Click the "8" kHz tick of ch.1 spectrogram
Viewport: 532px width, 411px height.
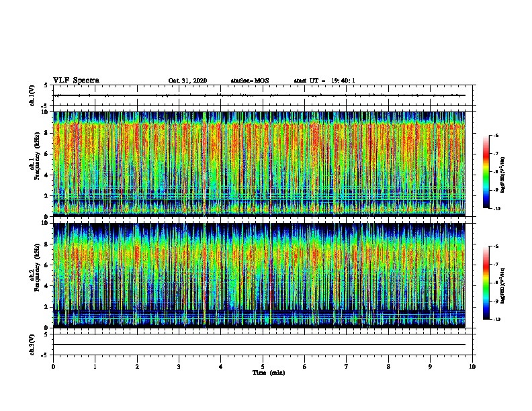coord(46,133)
